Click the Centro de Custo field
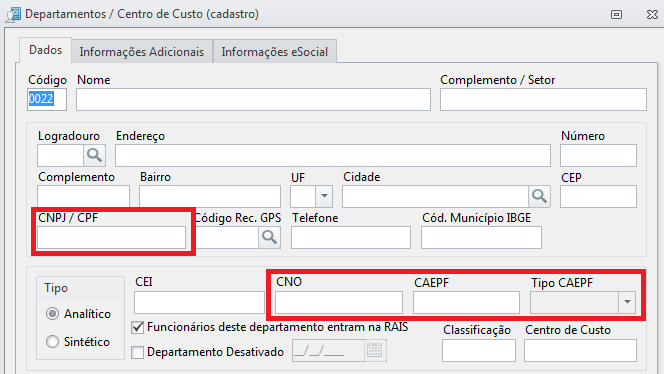This screenshot has height=374, width=664. click(x=580, y=350)
